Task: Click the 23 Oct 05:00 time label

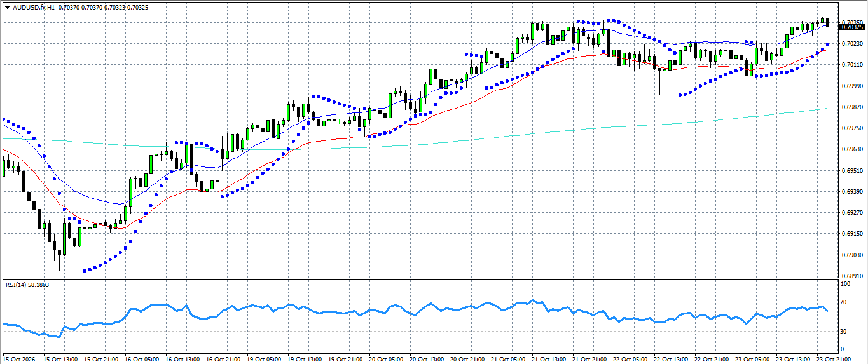Action: [752, 359]
